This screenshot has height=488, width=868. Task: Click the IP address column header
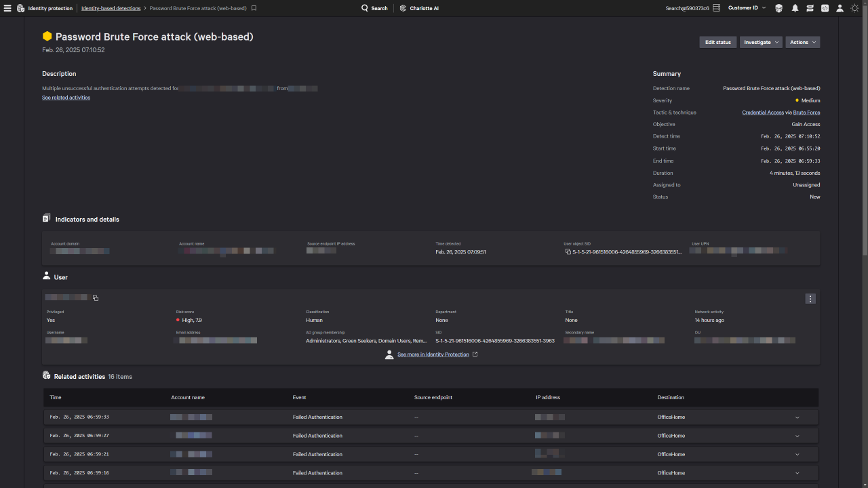click(x=548, y=397)
